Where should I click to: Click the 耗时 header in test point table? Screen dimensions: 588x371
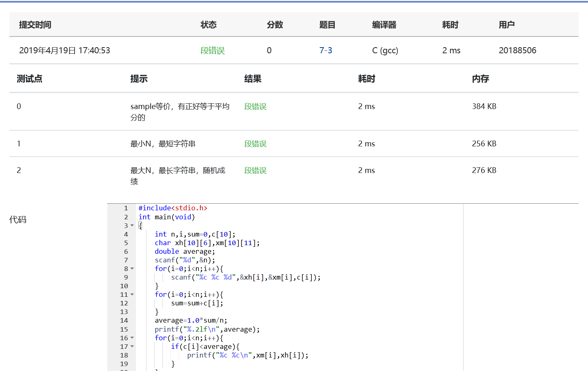367,79
